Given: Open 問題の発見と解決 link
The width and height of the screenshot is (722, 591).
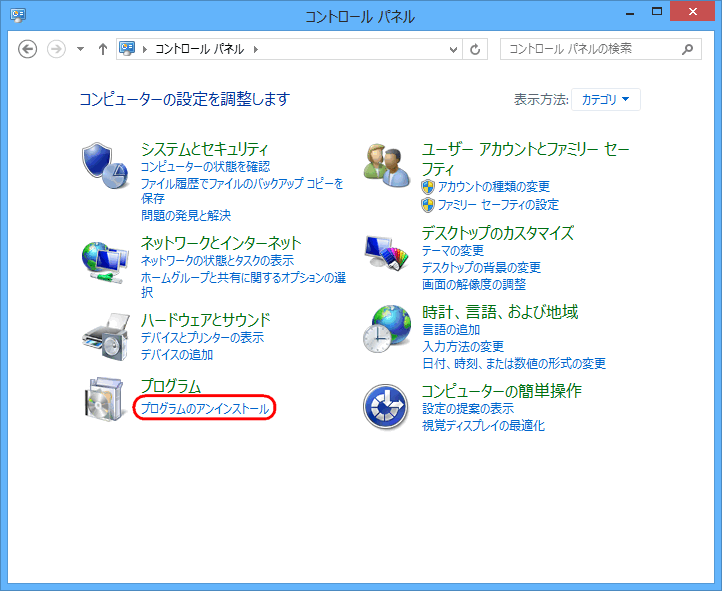Looking at the screenshot, I should coord(186,215).
